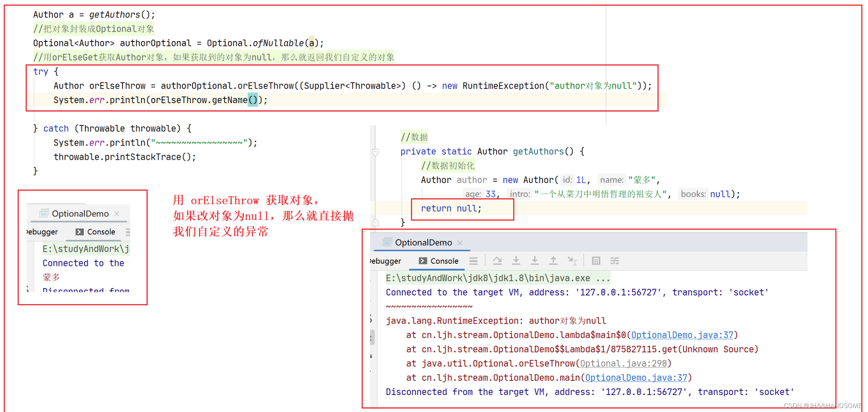Click the java.exe command line in right console

pyautogui.click(x=498, y=278)
